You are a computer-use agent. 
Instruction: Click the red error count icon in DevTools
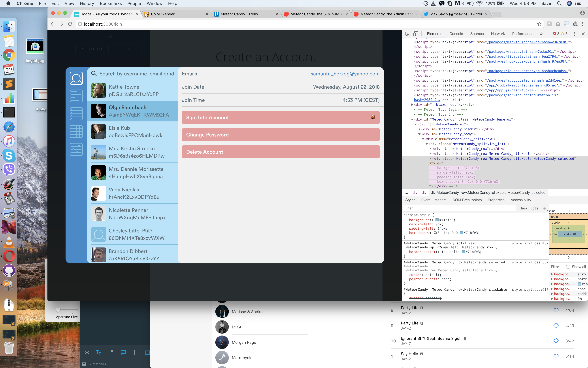[555, 34]
